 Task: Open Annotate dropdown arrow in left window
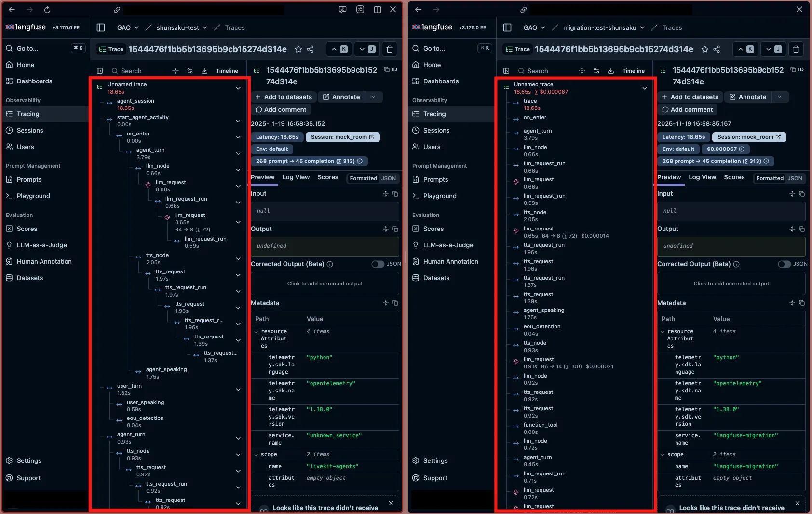pyautogui.click(x=373, y=97)
